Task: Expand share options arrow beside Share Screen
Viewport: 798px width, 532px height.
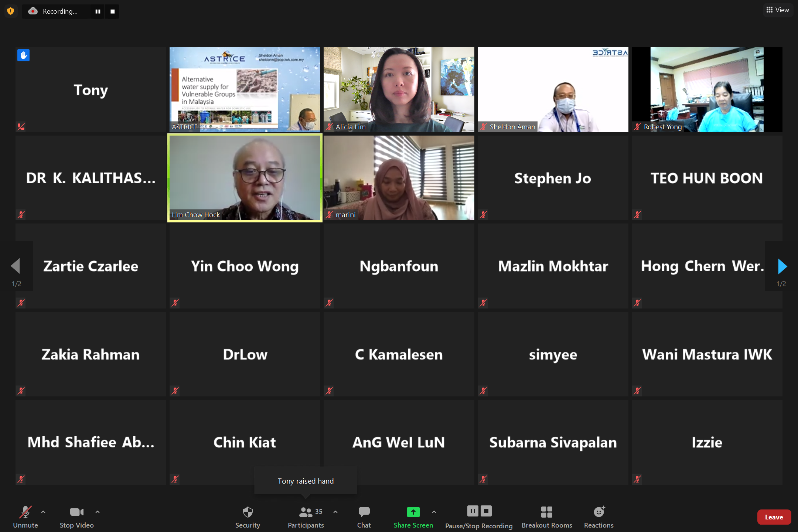Action: pos(434,512)
